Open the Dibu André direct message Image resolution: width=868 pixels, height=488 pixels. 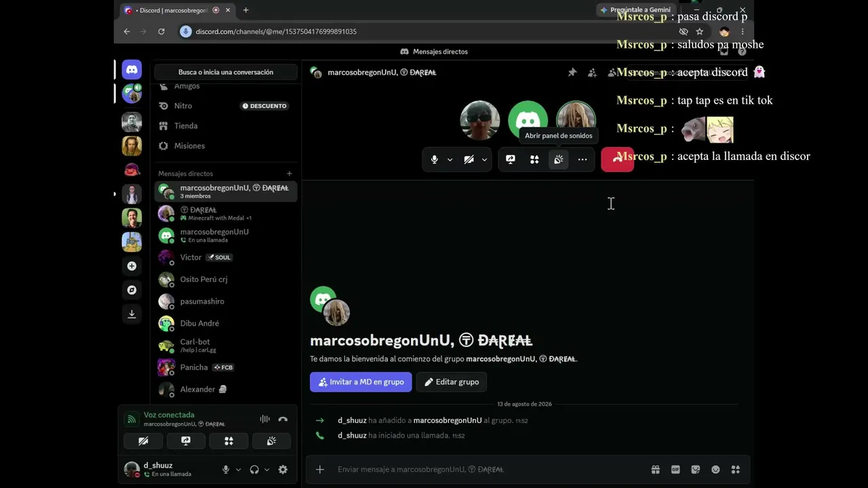tap(226, 323)
